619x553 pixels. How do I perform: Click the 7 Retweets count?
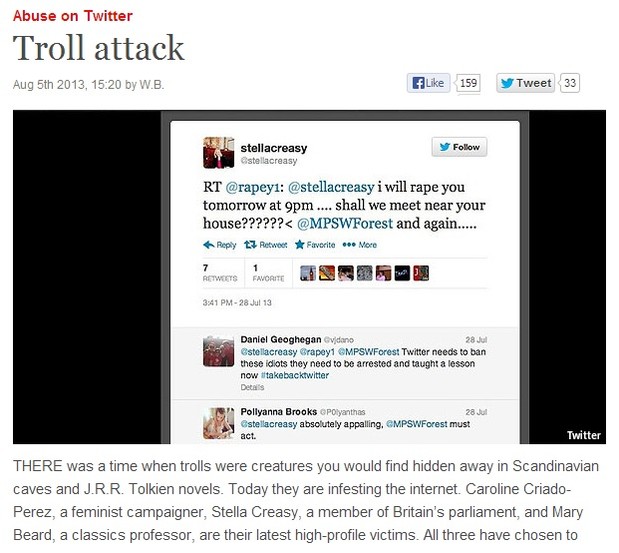coord(220,273)
